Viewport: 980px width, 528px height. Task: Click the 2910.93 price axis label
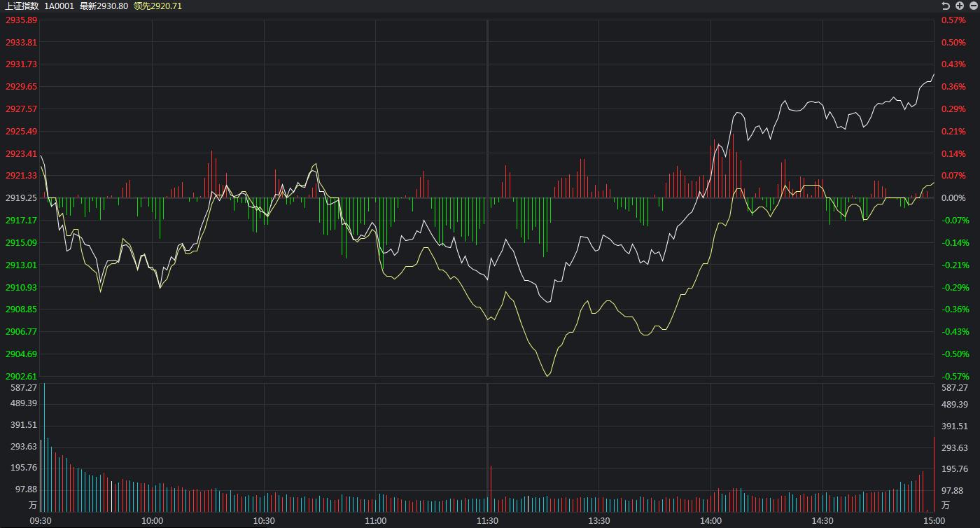click(x=21, y=287)
